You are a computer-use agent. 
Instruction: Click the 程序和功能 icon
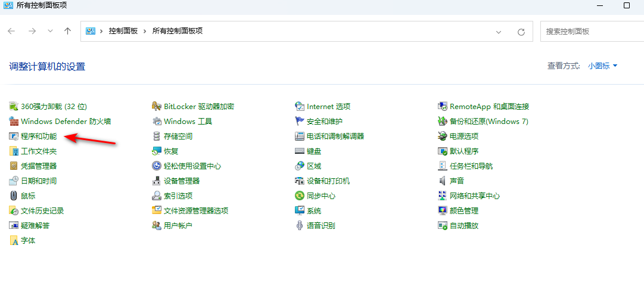14,136
